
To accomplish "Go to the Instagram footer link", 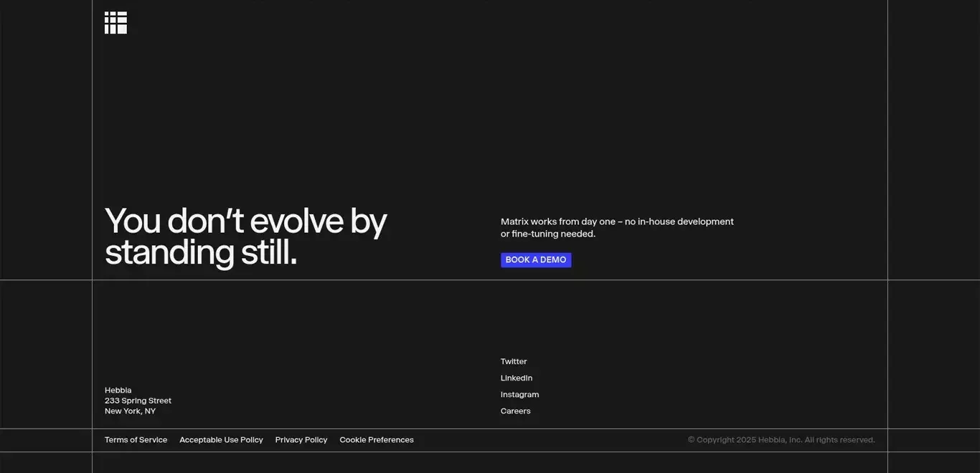I will (x=519, y=395).
